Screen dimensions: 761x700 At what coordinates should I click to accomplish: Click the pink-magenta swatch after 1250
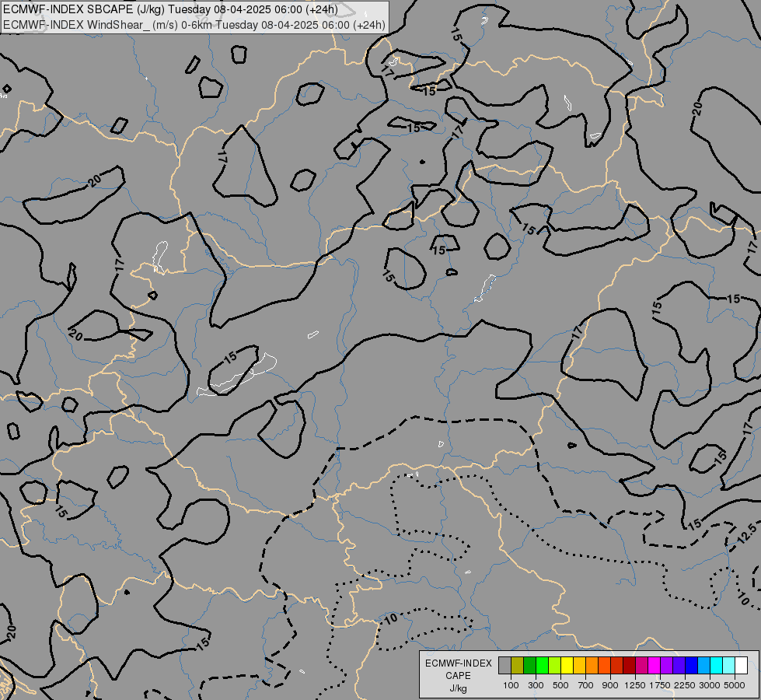(x=641, y=666)
